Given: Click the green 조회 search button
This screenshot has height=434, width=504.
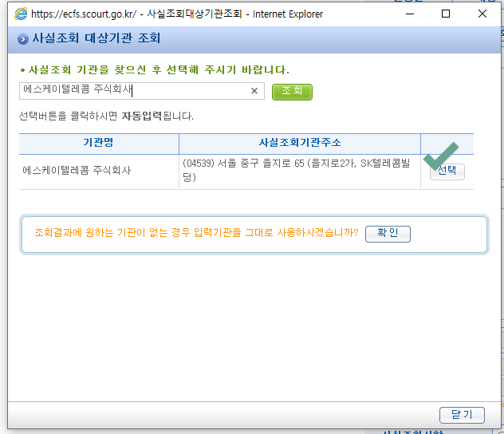Looking at the screenshot, I should coord(292,92).
